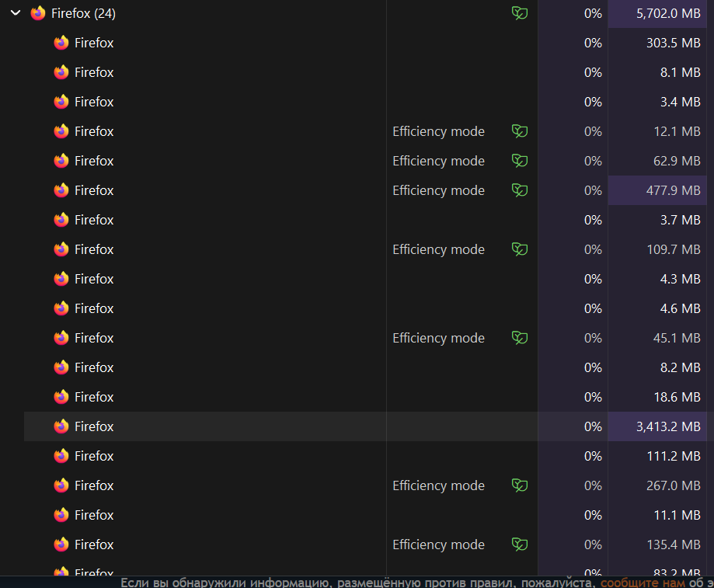Click the '111.2 MB' memory value

(x=674, y=456)
